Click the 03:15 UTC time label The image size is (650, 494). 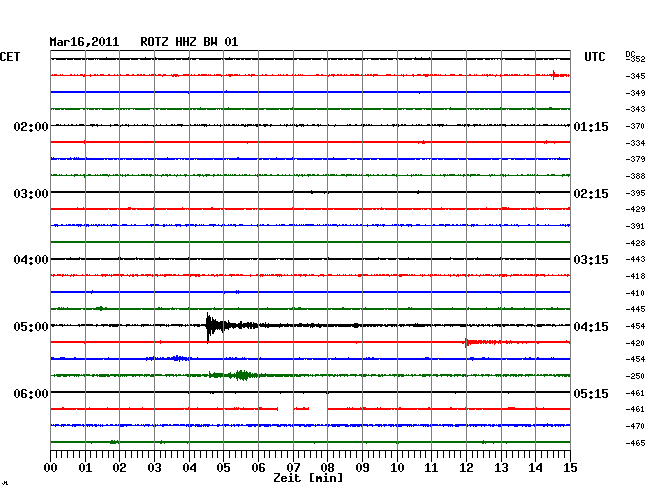(591, 260)
